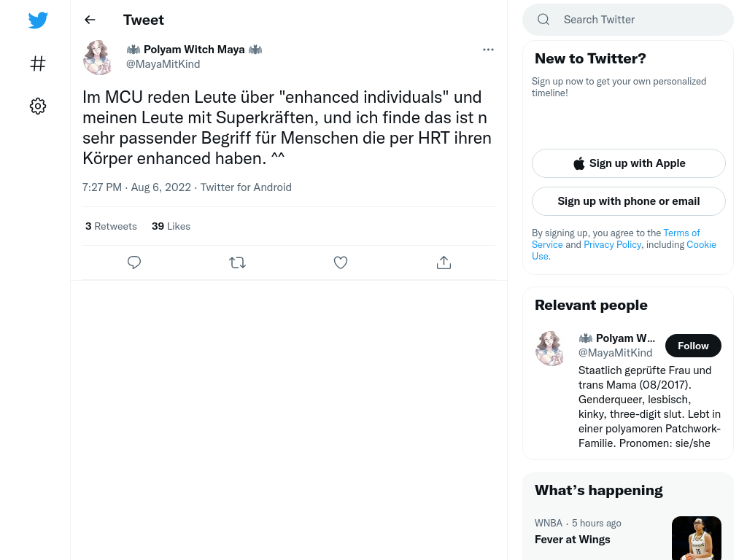Follow Polyam Witch Maya
This screenshot has width=747, height=560.
[693, 346]
